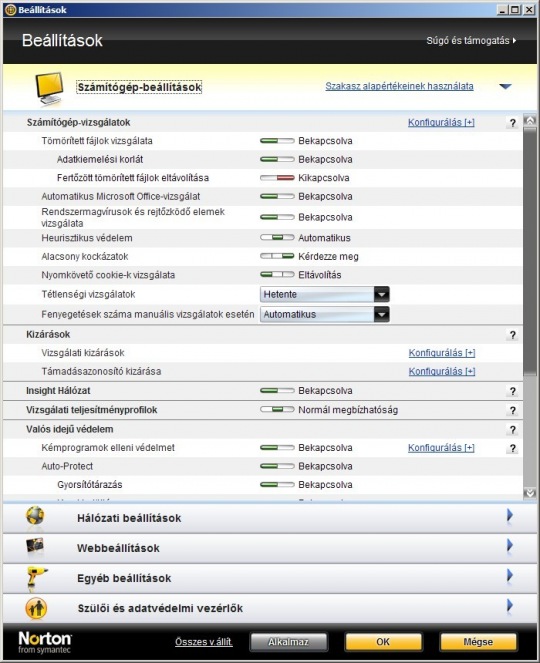Click the parental controls family icon
This screenshot has height=663, width=540.
(36, 608)
